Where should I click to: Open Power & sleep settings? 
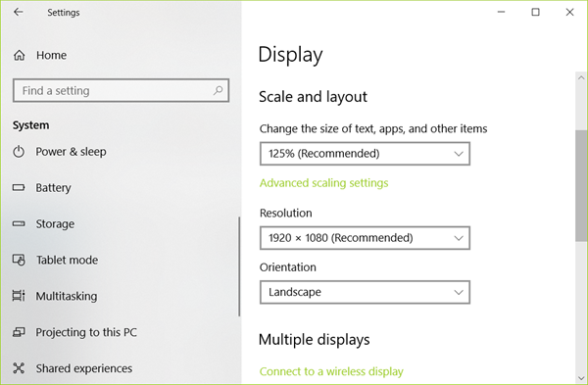click(x=71, y=152)
